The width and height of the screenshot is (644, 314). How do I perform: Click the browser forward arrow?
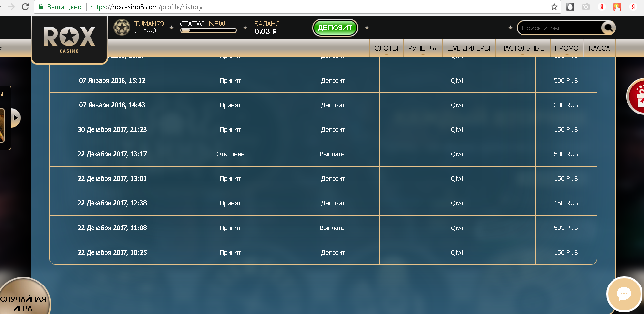[x=11, y=7]
